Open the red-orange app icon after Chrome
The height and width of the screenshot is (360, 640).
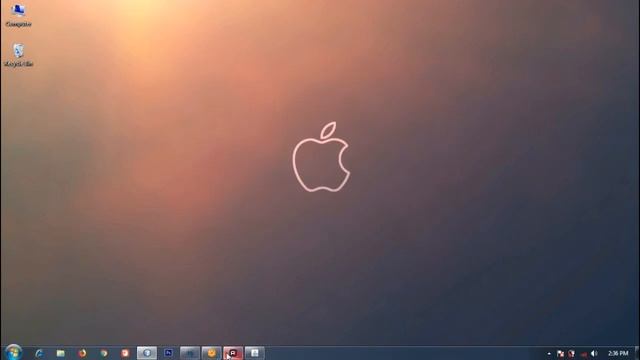point(125,353)
